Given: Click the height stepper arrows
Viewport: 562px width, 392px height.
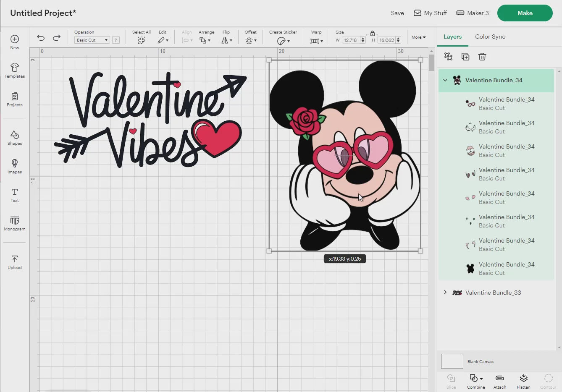Looking at the screenshot, I should [398, 40].
